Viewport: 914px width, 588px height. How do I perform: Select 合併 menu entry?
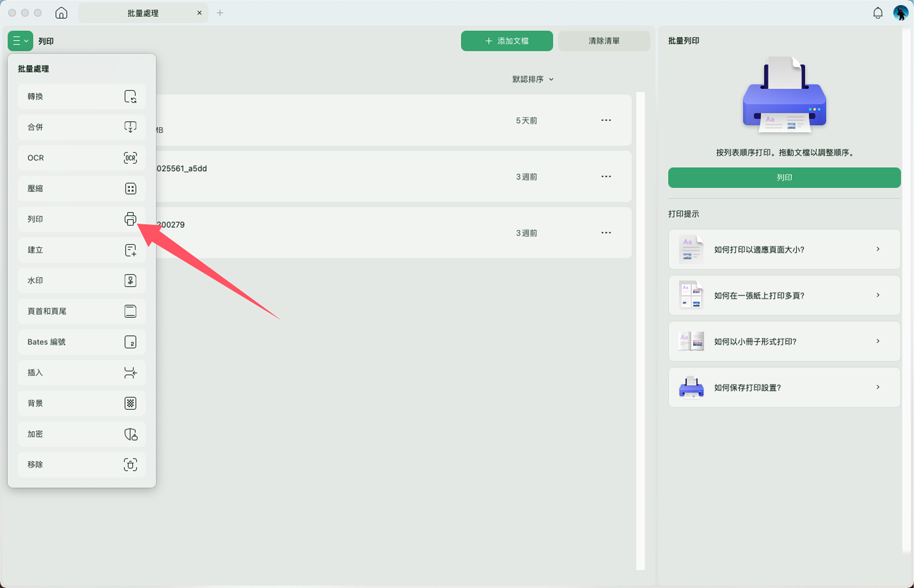coord(82,127)
